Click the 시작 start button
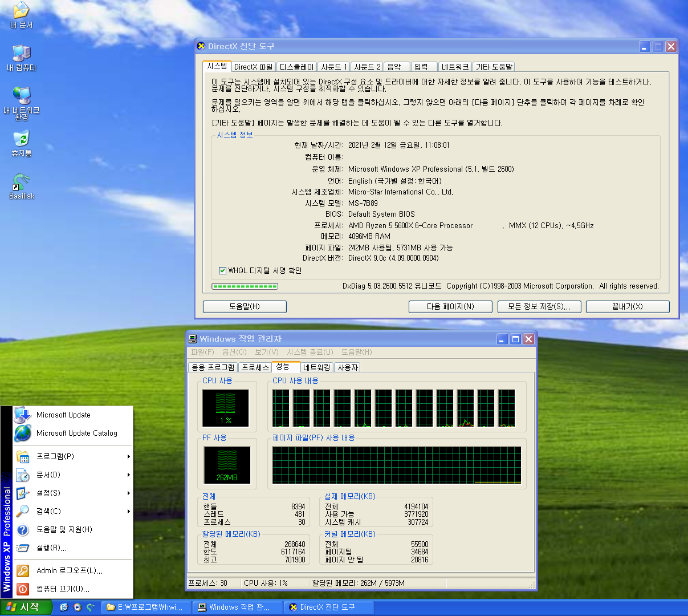Image resolution: width=688 pixels, height=616 pixels. click(26, 607)
